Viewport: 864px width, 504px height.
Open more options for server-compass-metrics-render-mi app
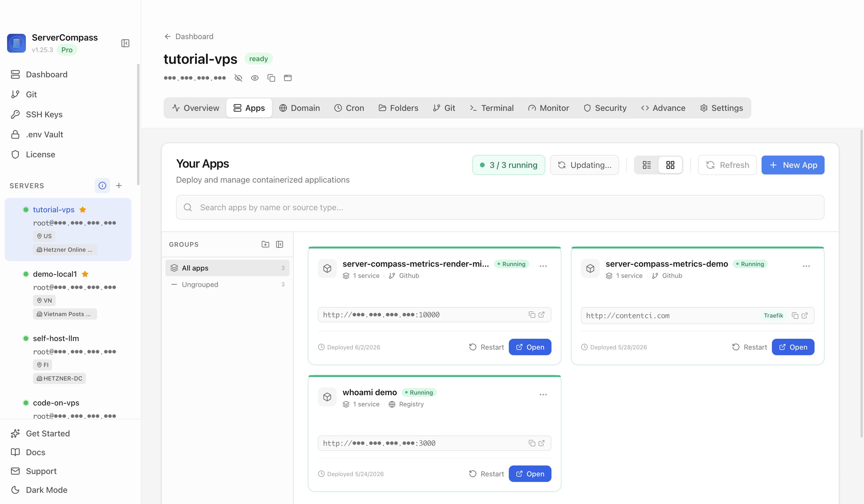coord(543,266)
